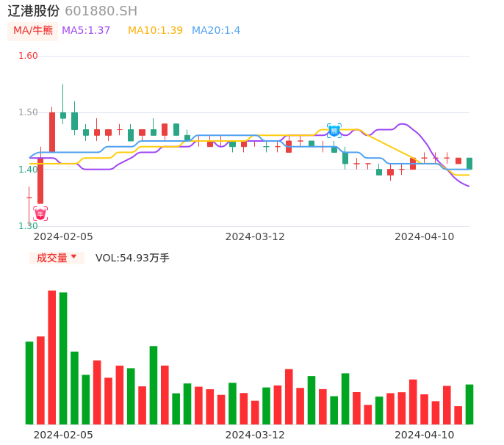Image resolution: width=504 pixels, height=445 pixels.
Task: Click the 1.60 price axis label
Action: pyautogui.click(x=28, y=56)
